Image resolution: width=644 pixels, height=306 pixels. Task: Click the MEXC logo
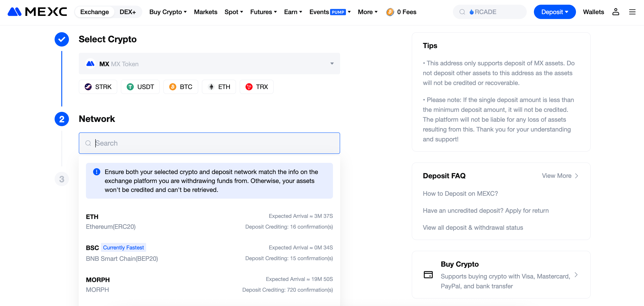point(37,12)
